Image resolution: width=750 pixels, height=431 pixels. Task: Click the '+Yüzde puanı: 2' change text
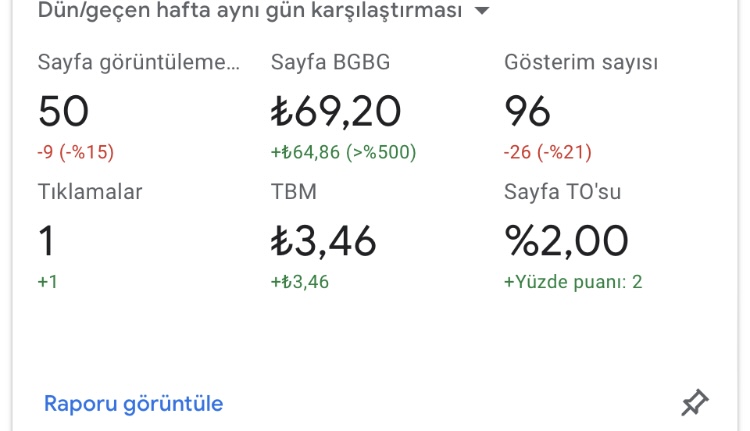(x=573, y=282)
